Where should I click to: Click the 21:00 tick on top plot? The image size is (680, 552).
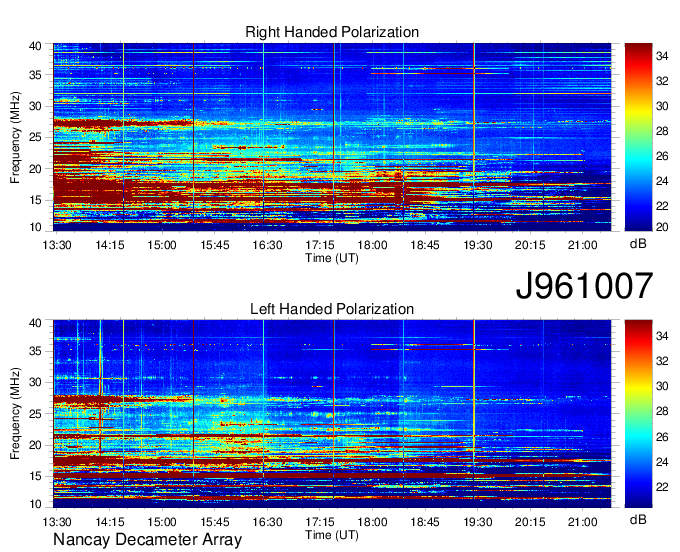pos(582,245)
